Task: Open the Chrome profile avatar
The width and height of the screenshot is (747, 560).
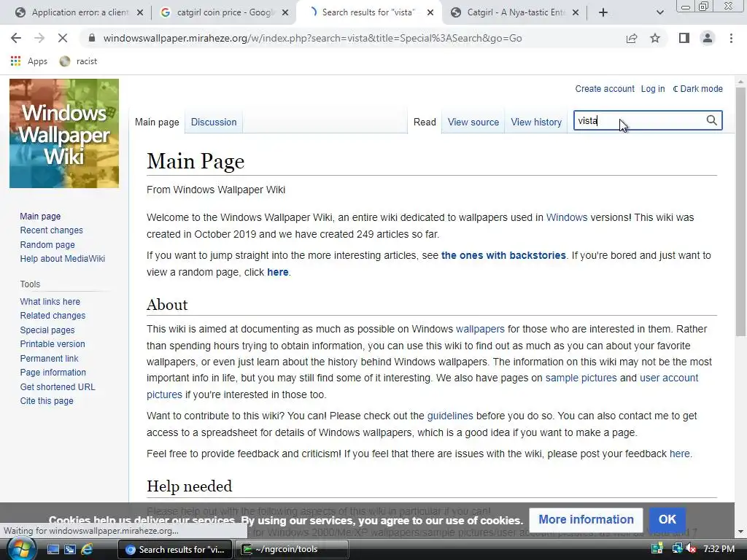Action: [x=708, y=38]
